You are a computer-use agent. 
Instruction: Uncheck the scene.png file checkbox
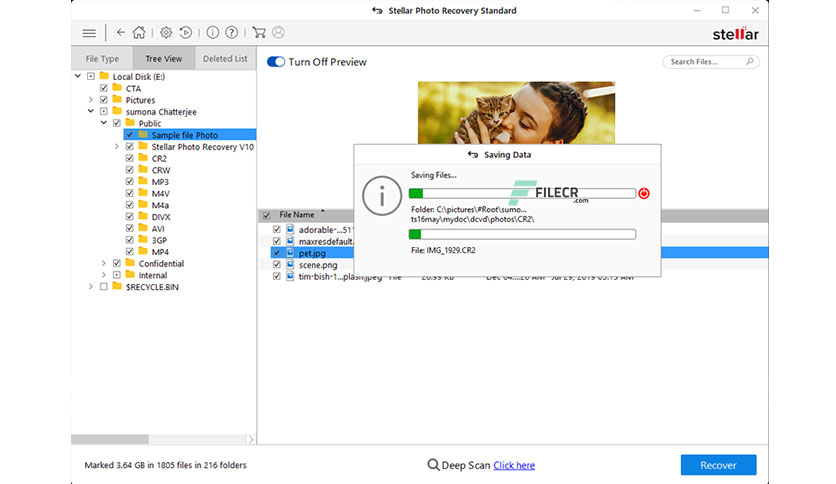tap(277, 264)
